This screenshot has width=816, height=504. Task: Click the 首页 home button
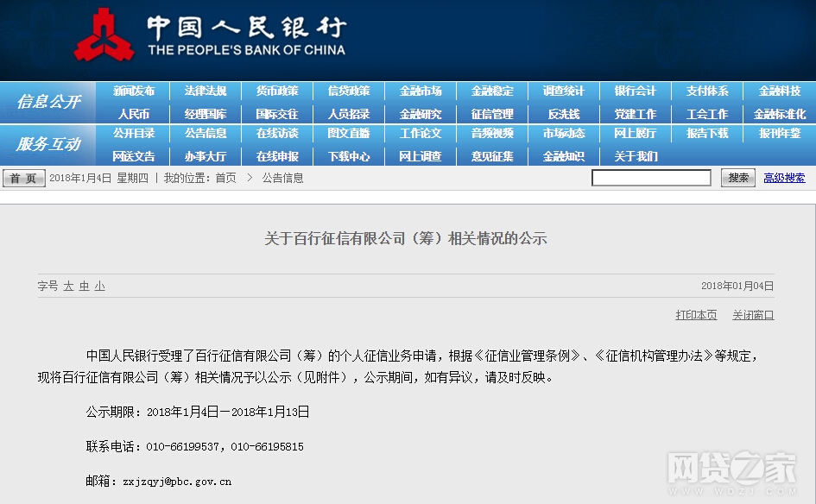24,178
